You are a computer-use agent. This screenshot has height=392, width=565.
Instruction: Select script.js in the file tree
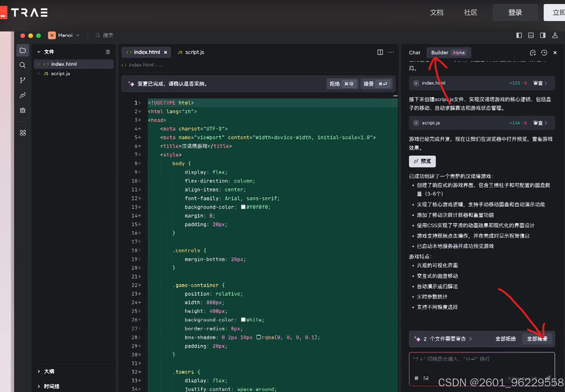[x=74, y=74]
